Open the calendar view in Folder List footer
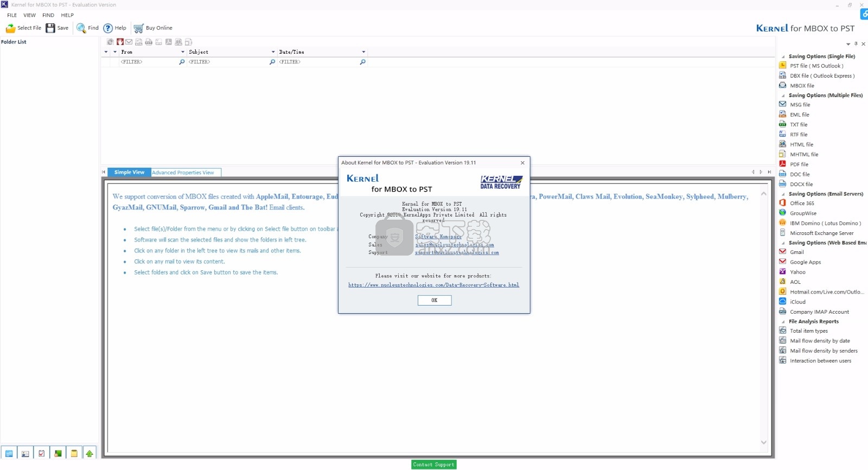The width and height of the screenshot is (868, 470). click(9, 454)
